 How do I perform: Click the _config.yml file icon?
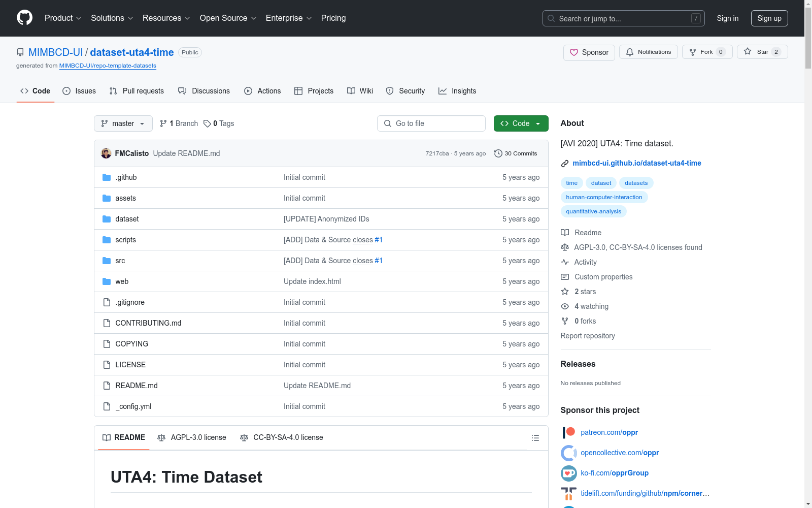107,406
